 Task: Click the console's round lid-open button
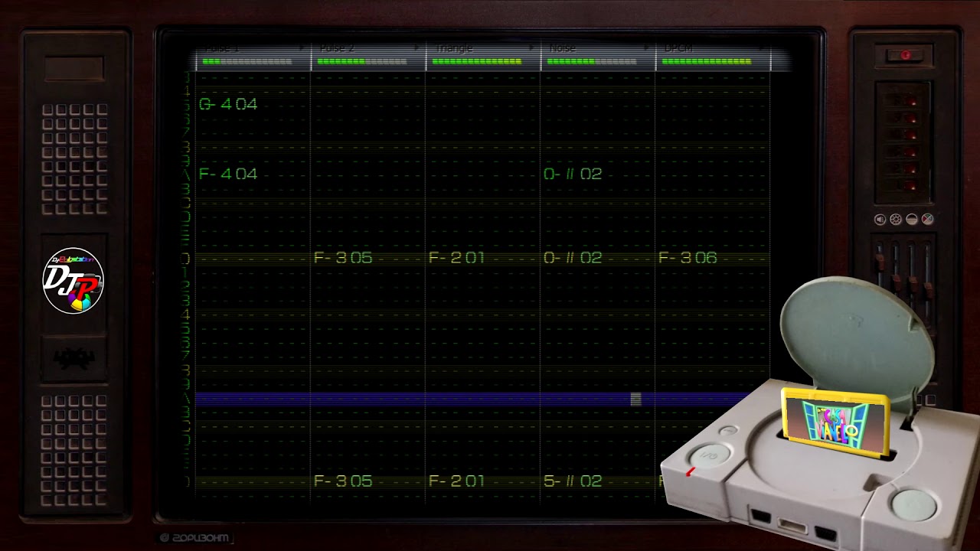point(914,504)
